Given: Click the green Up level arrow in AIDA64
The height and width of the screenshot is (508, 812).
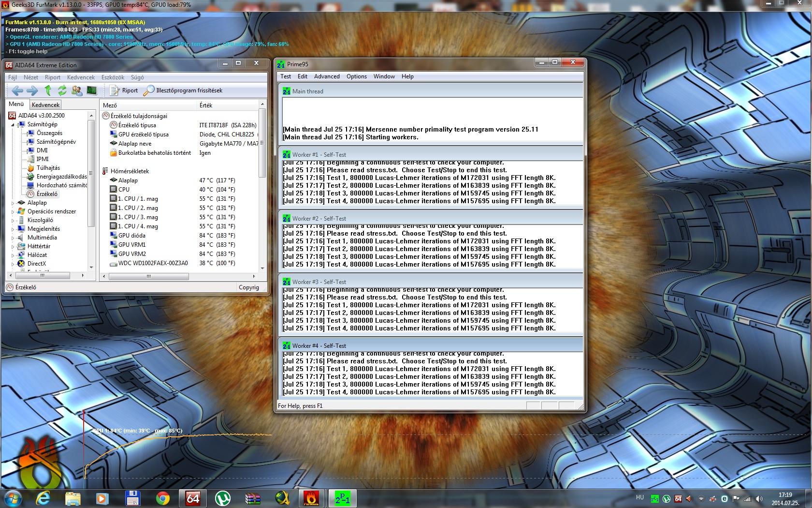Looking at the screenshot, I should tap(47, 90).
